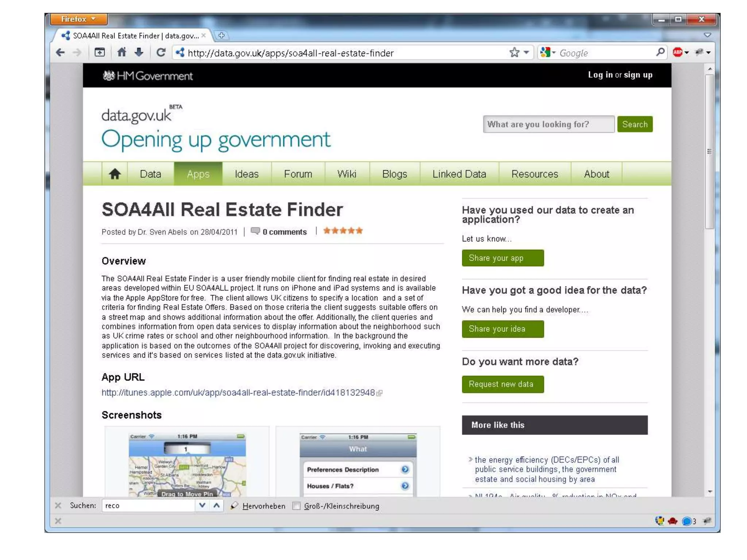
Task: Select the Apps navigation tab
Action: (x=198, y=174)
